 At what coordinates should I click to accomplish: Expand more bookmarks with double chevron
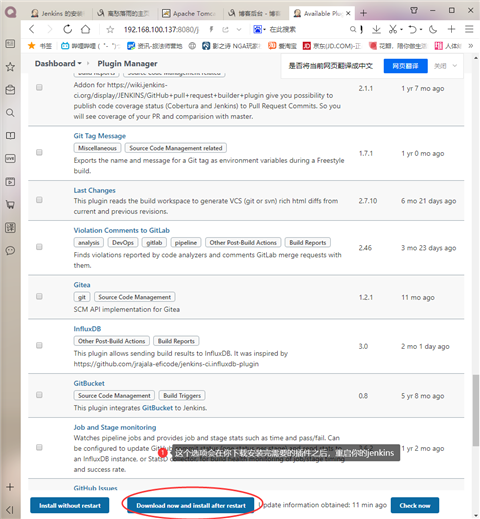point(471,46)
